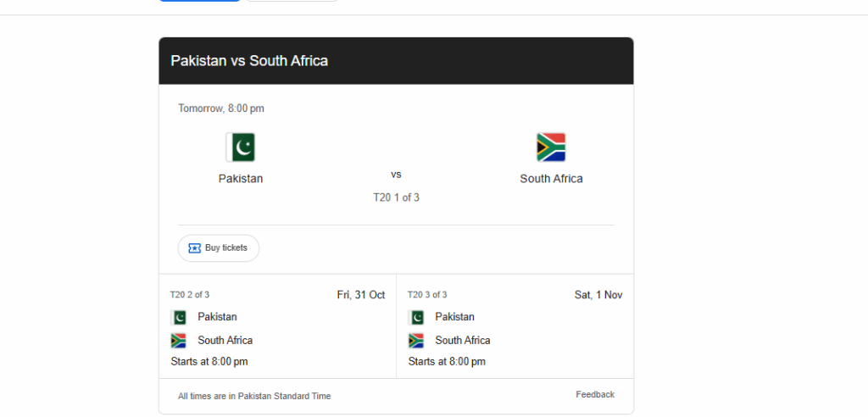Image resolution: width=868 pixels, height=417 pixels.
Task: Select Pakistan flag in T20 2 of 3 card
Action: pyautogui.click(x=179, y=317)
